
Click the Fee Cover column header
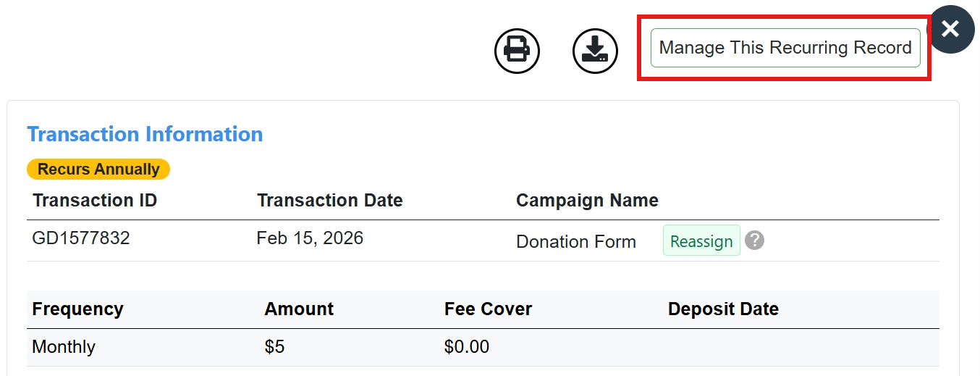pyautogui.click(x=488, y=309)
